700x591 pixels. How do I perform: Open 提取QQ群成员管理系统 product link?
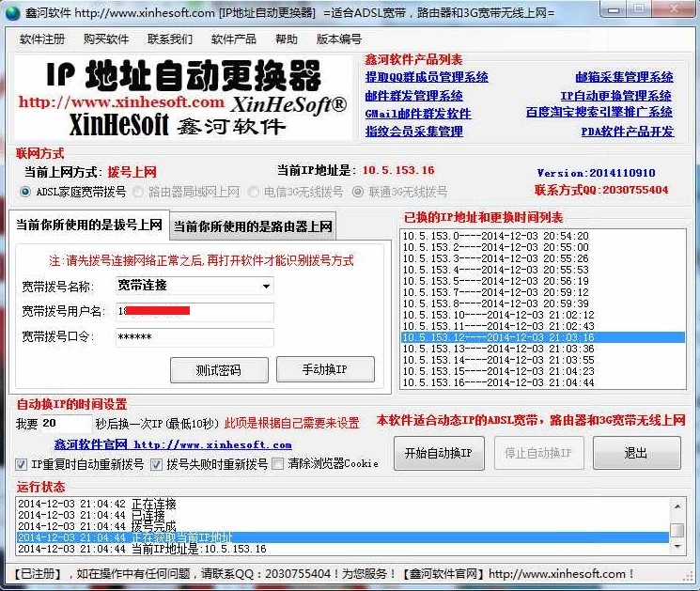click(x=427, y=77)
